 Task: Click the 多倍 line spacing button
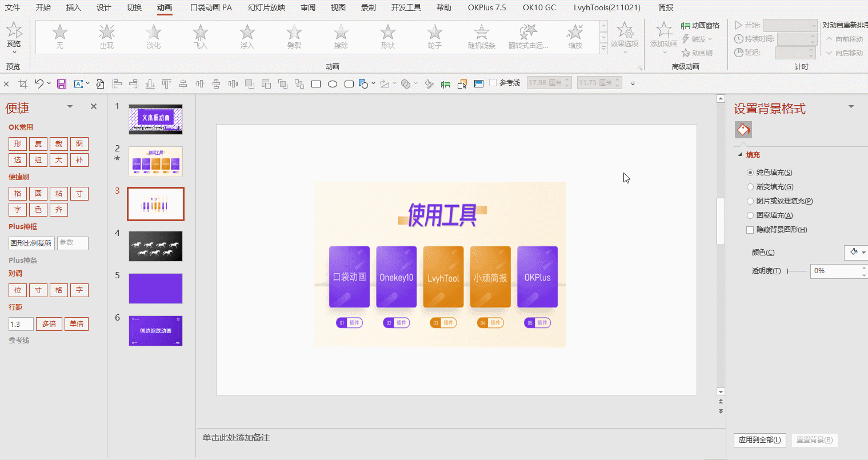50,324
